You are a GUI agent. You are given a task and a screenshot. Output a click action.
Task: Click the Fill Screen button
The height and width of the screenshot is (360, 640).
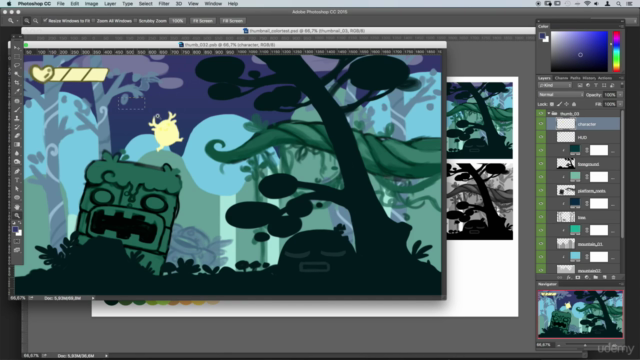tap(232, 21)
